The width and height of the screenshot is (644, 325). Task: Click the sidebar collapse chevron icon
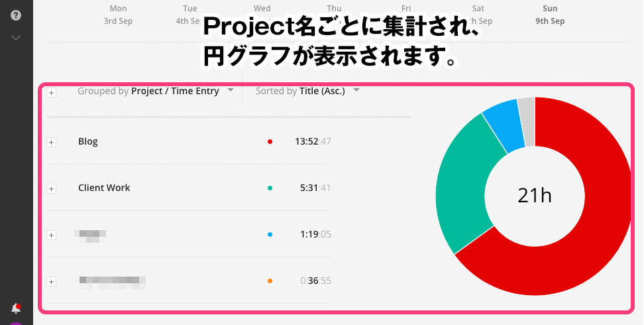tap(16, 38)
